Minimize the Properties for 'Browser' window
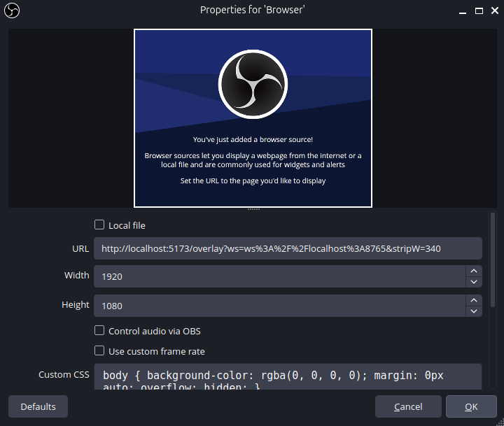 pos(463,11)
